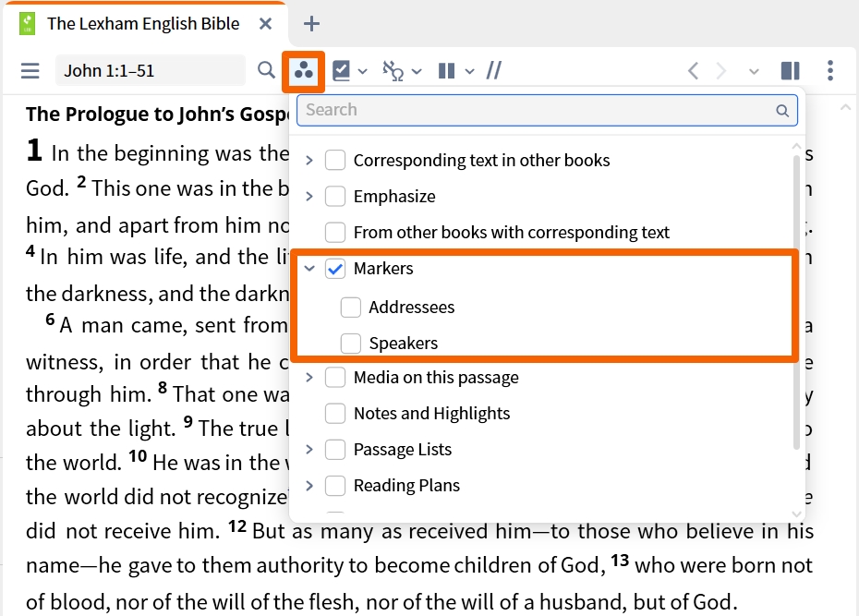The height and width of the screenshot is (616, 859).
Task: Go back with the left arrow
Action: coord(693,70)
